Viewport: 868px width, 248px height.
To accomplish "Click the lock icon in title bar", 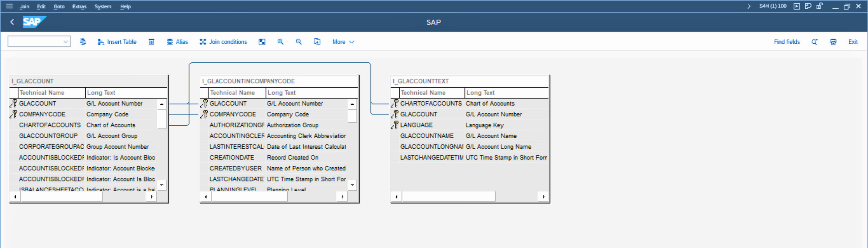I will (x=819, y=6).
